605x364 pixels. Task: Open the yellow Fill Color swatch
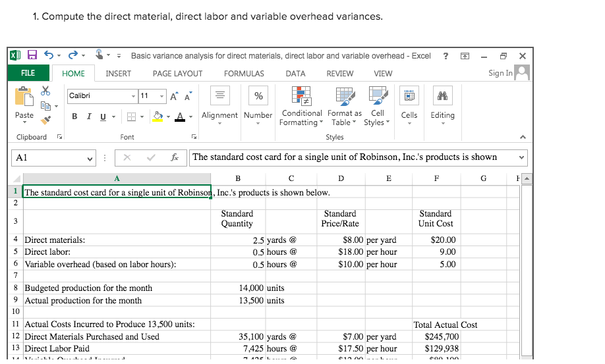[158, 117]
